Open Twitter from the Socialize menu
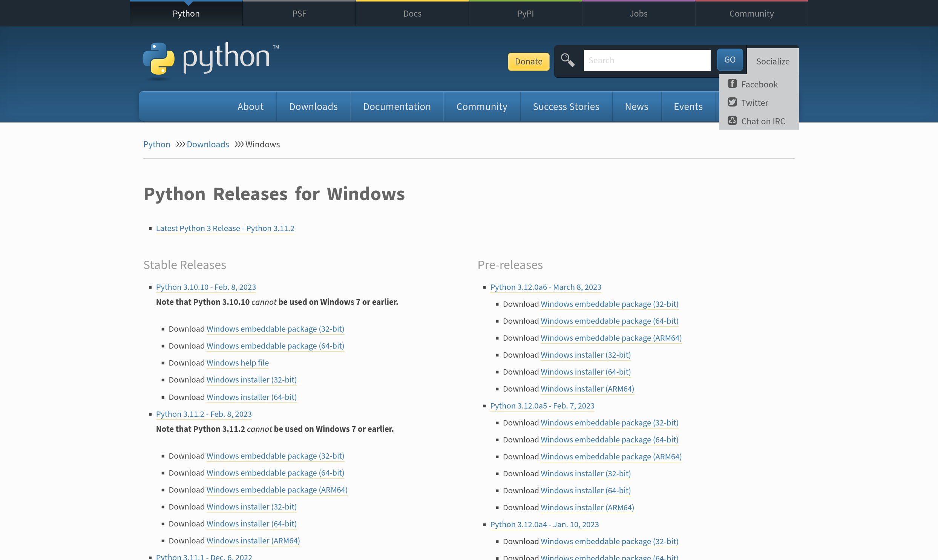938x560 pixels. [x=754, y=102]
